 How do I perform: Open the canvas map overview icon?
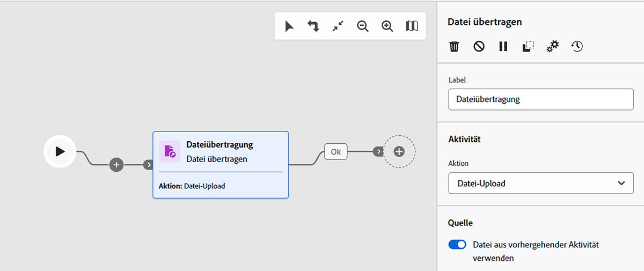pos(412,26)
